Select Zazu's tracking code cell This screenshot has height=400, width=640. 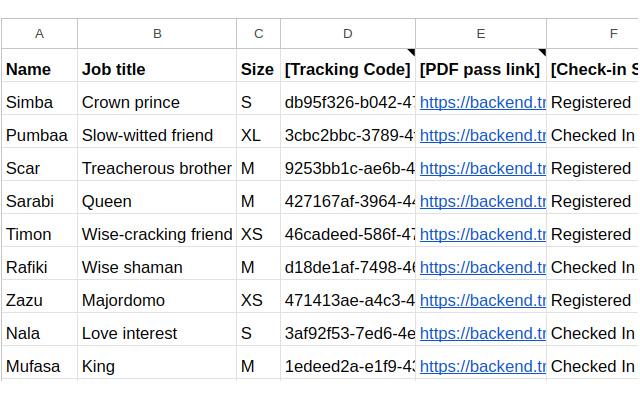tap(348, 300)
